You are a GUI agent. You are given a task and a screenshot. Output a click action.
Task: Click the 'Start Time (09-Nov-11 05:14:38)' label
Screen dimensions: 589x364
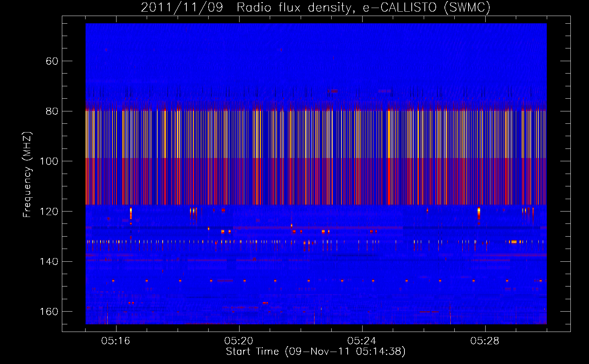click(316, 352)
